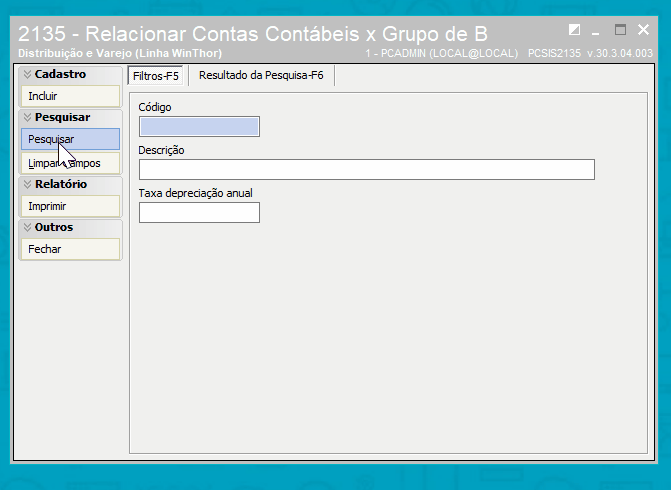Click the Imprimir button
This screenshot has width=671, height=490.
coord(71,206)
